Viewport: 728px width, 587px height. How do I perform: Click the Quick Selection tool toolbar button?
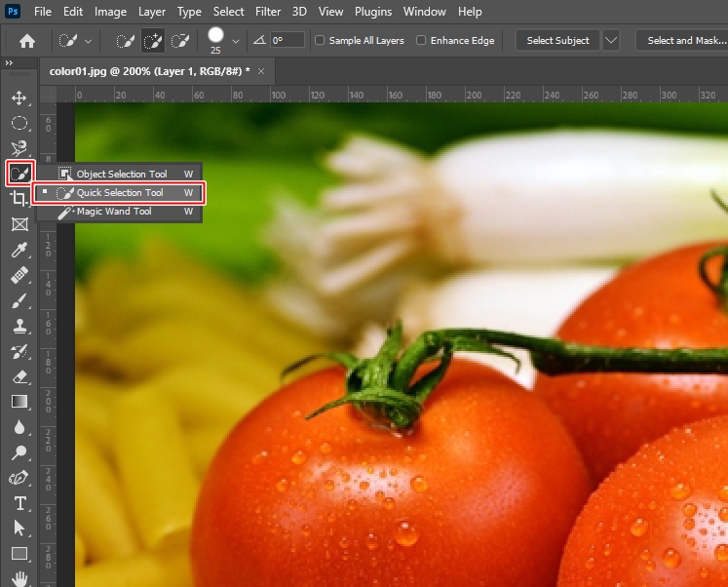pyautogui.click(x=19, y=174)
